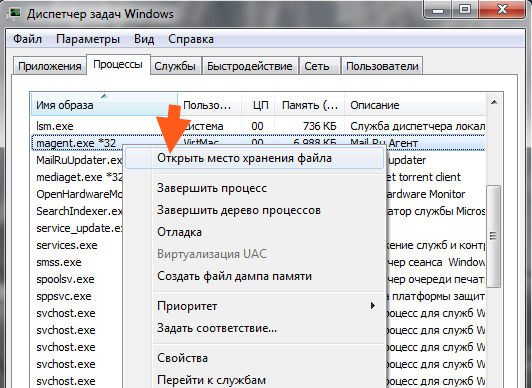The width and height of the screenshot is (532, 388).
Task: Select the MailRuUpdater.exe process
Action: (79, 160)
